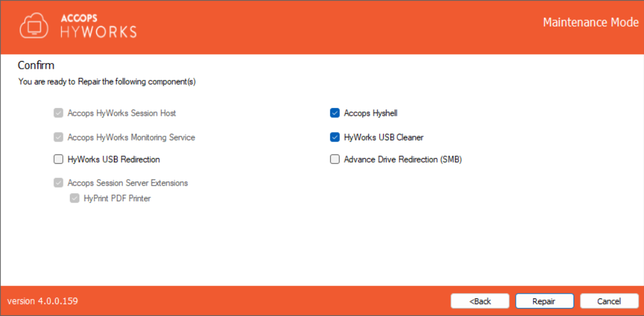Click the Confirm page heading

coord(36,65)
